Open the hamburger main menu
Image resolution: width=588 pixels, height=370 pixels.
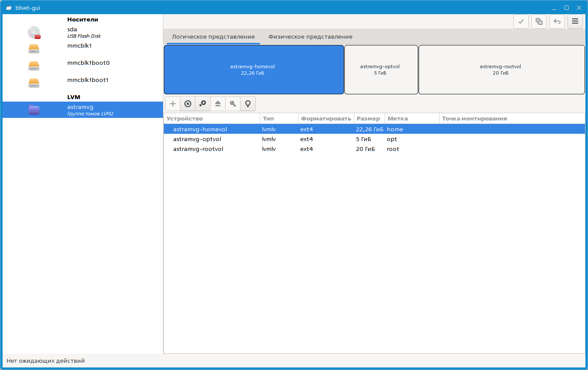pos(575,21)
